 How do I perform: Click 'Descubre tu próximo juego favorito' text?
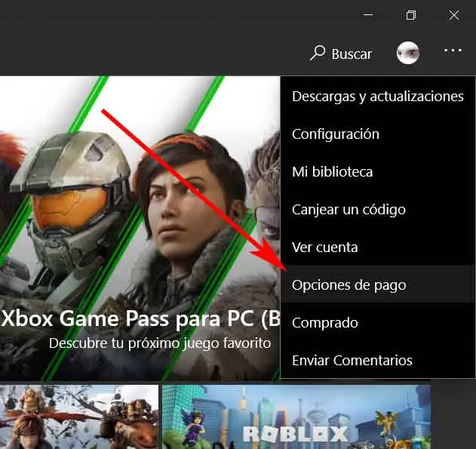tap(160, 343)
